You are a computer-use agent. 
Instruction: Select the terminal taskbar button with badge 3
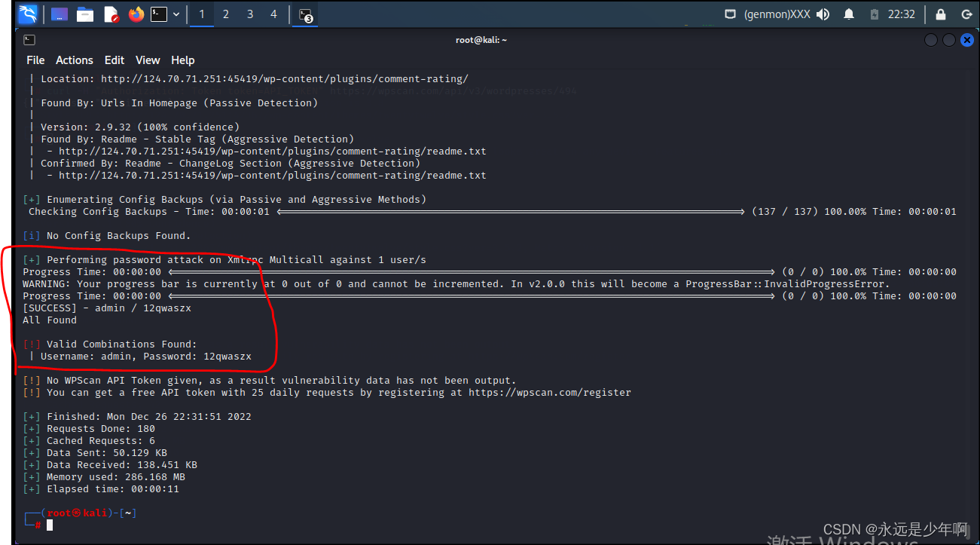click(x=305, y=14)
